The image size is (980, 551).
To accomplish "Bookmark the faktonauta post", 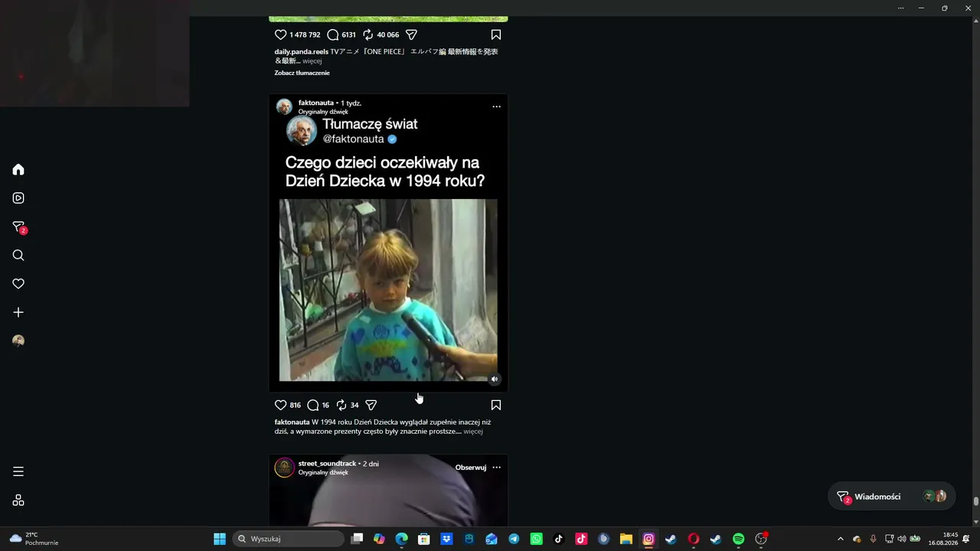I will (496, 405).
